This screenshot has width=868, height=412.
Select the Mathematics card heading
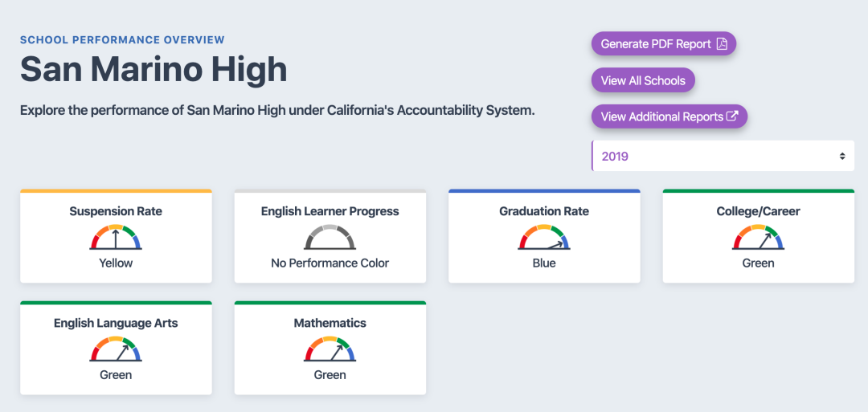tap(330, 323)
